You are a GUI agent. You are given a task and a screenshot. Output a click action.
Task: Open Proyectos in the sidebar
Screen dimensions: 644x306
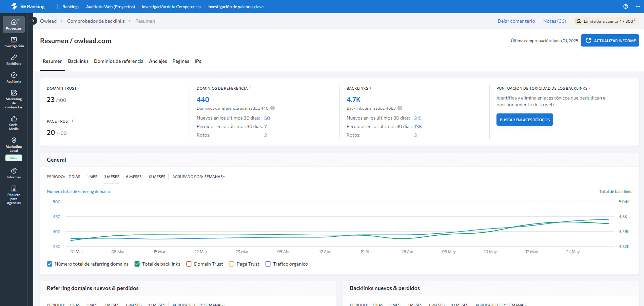tap(14, 24)
